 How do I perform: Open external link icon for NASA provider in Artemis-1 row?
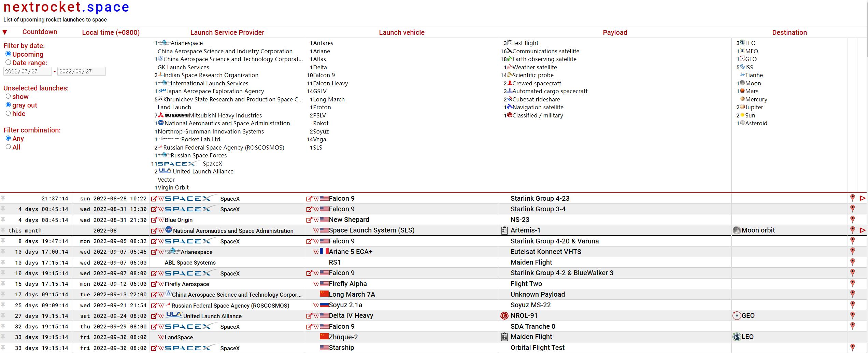[154, 231]
